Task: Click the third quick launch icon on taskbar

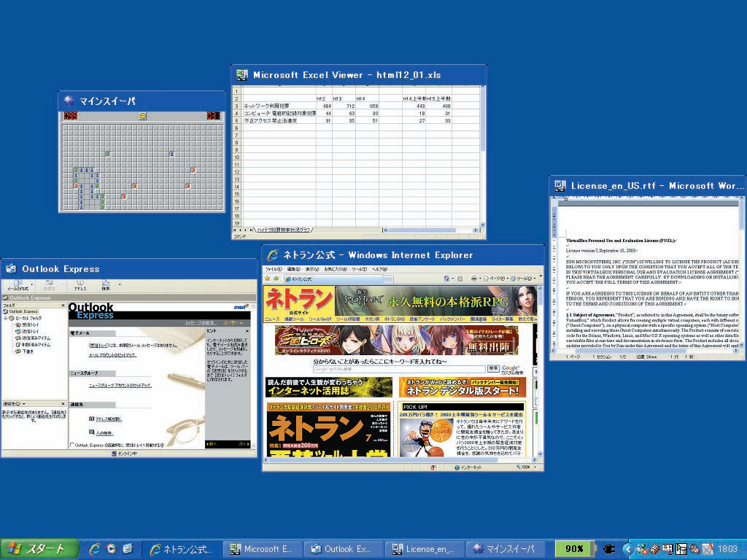Action: pos(128,549)
